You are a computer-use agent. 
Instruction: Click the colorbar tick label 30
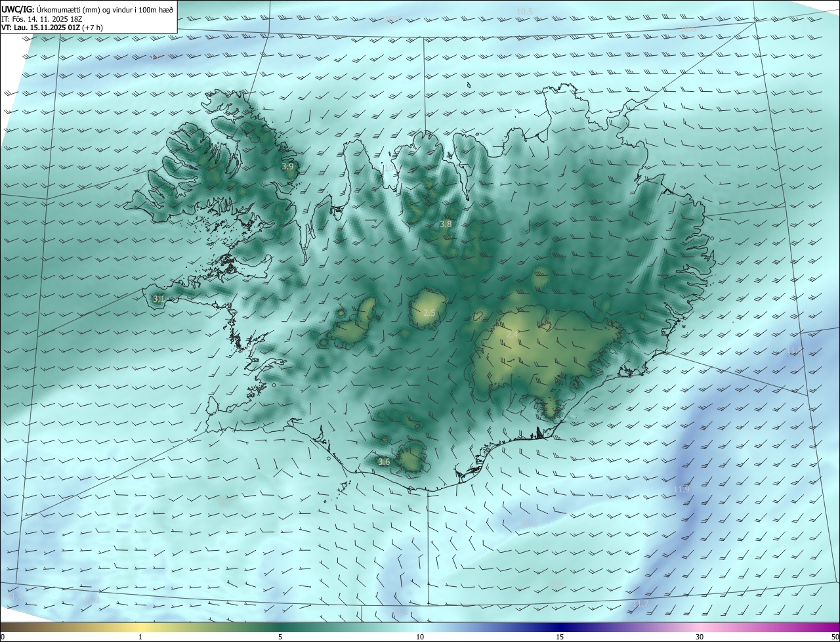700,637
